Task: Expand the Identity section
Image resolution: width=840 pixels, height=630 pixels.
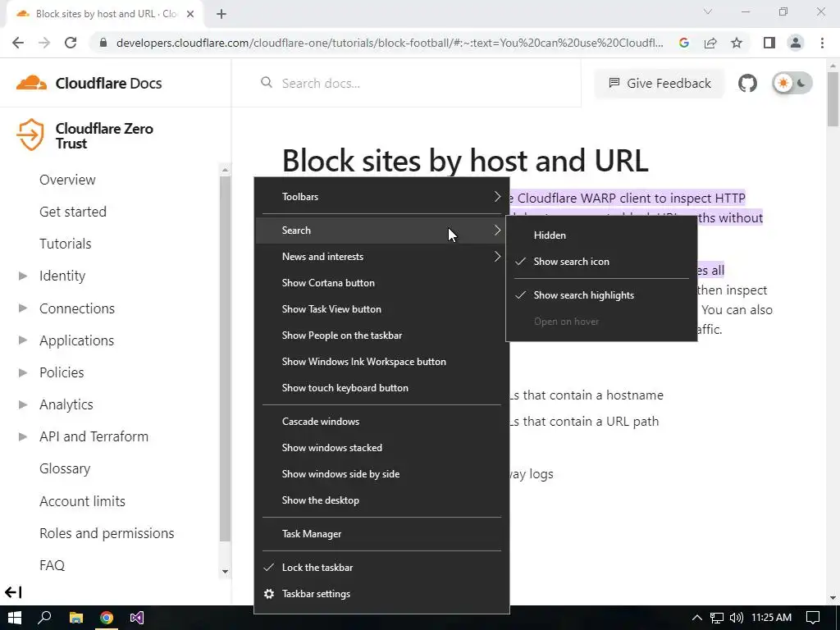Action: pos(22,276)
